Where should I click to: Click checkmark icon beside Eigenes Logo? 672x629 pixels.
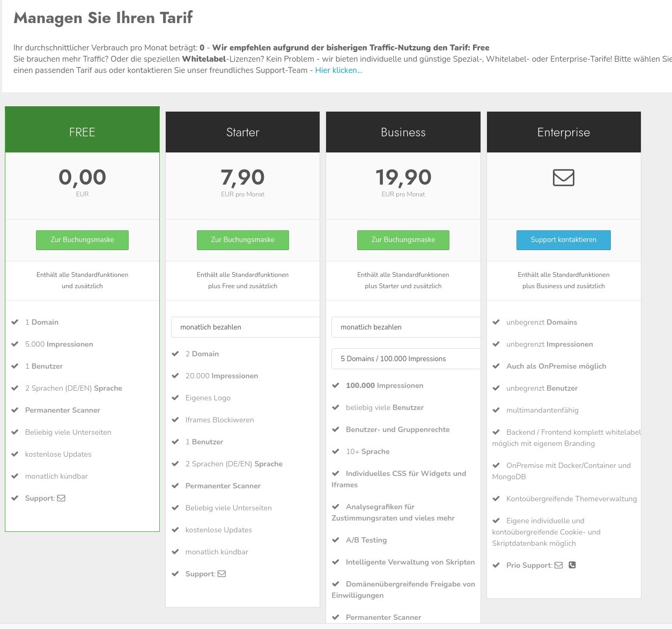pos(175,398)
